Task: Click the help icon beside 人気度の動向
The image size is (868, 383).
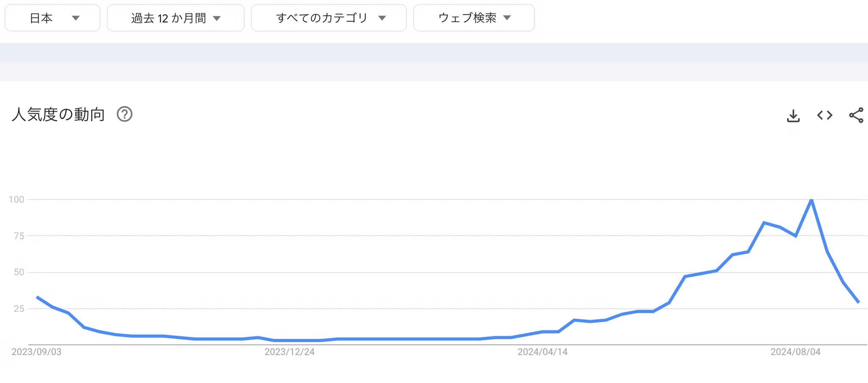Action: [125, 114]
